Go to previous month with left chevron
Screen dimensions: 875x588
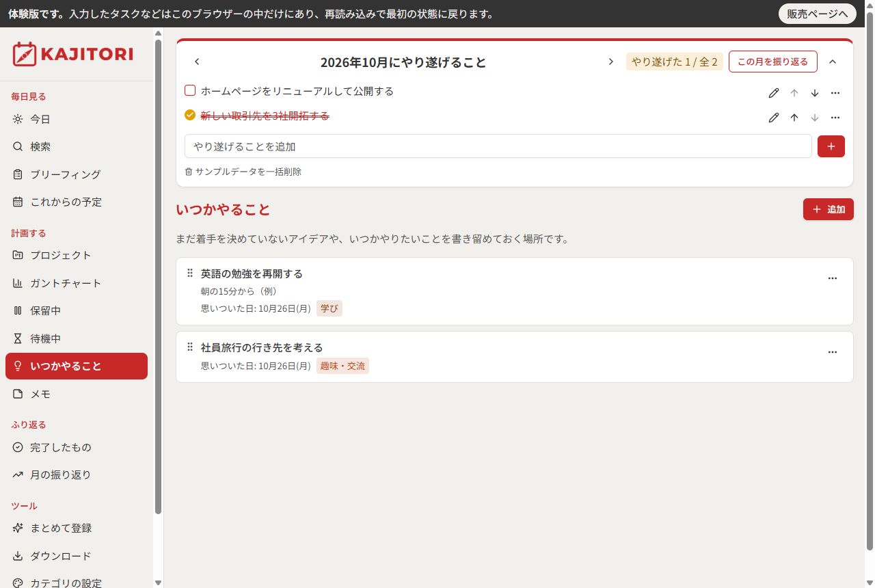point(197,62)
